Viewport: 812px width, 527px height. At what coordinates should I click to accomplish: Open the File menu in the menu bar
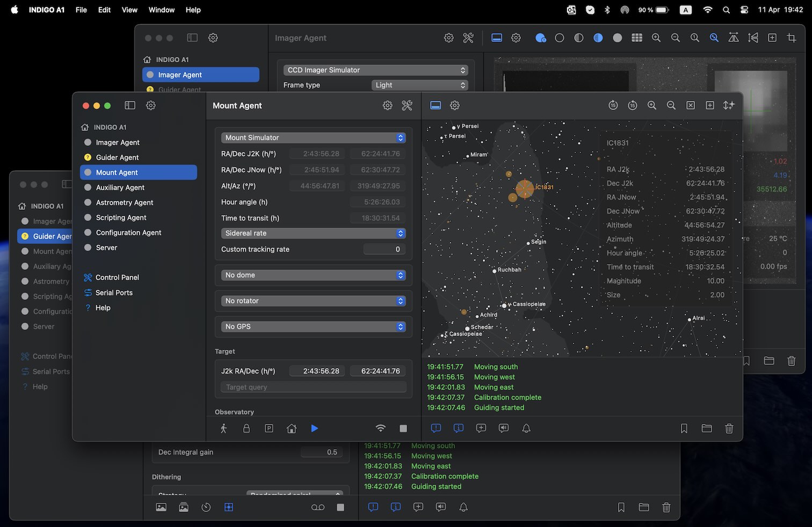(x=81, y=10)
